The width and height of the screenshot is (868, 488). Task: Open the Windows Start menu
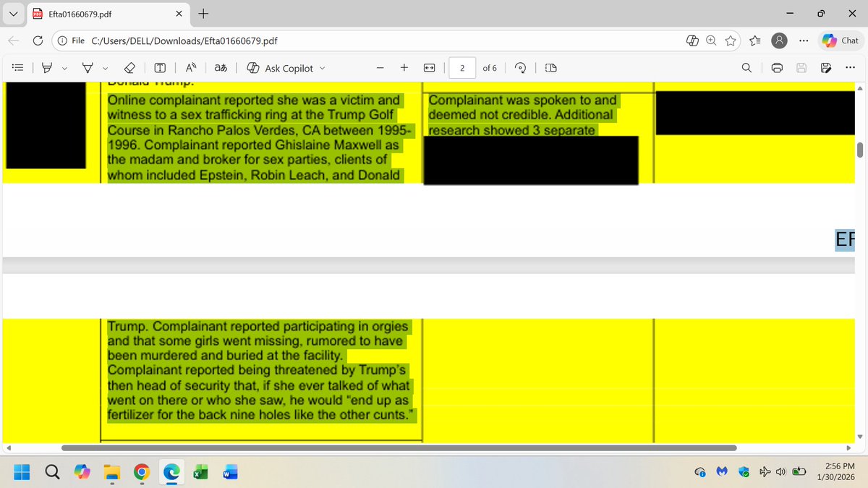pos(22,473)
